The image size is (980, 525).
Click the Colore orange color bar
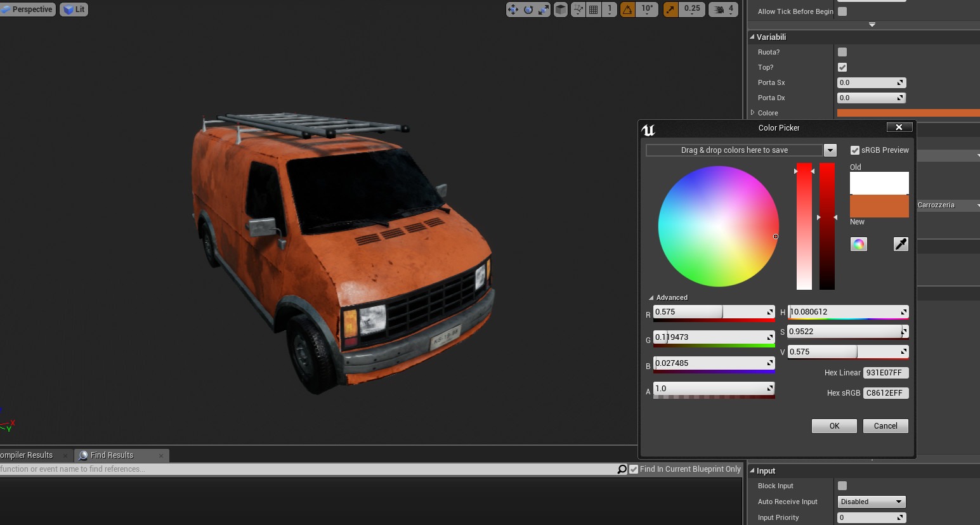(x=908, y=113)
